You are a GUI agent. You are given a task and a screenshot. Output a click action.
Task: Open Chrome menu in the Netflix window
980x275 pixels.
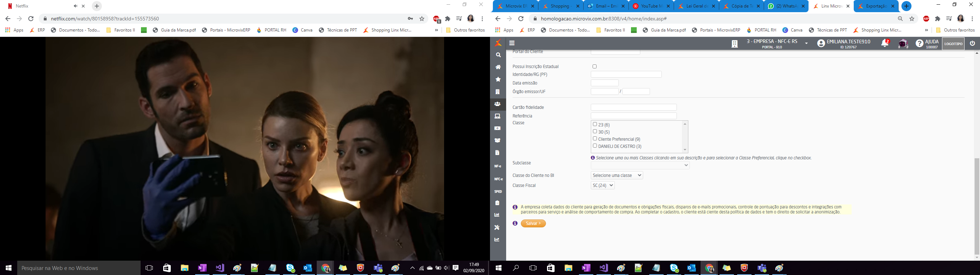[482, 19]
